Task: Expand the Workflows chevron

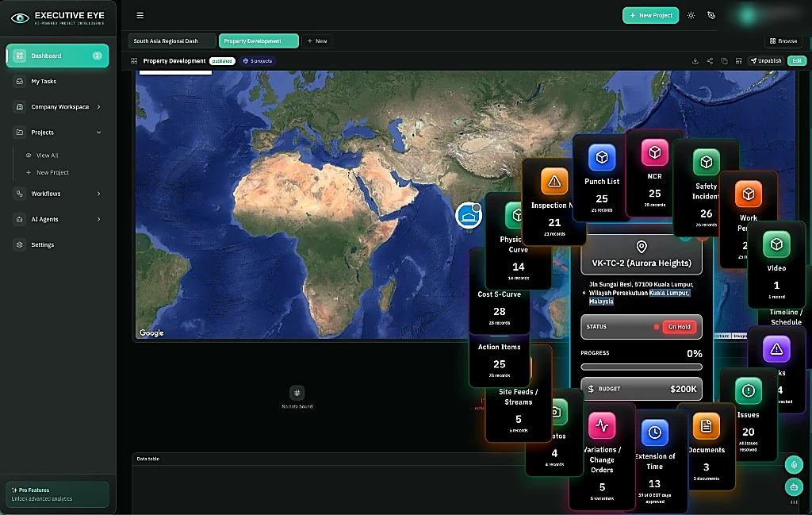Action: [98, 194]
